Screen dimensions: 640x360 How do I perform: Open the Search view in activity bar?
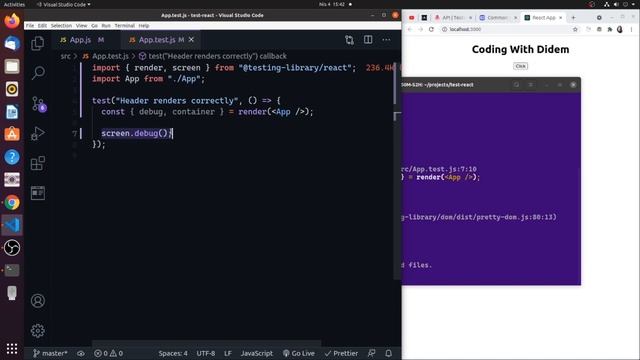(38, 73)
